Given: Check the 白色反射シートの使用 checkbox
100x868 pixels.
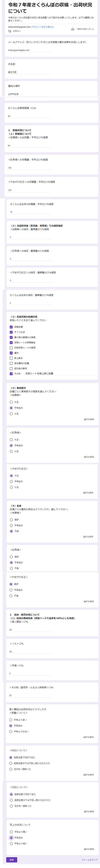Looking at the screenshot, I should pos(11,348).
